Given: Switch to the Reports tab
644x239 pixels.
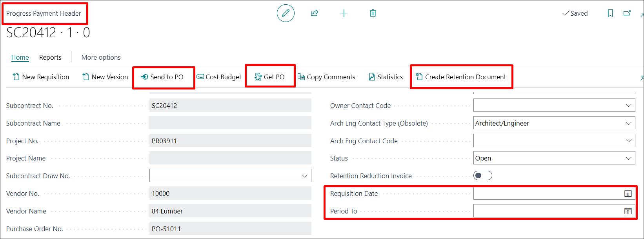Looking at the screenshot, I should [x=50, y=57].
